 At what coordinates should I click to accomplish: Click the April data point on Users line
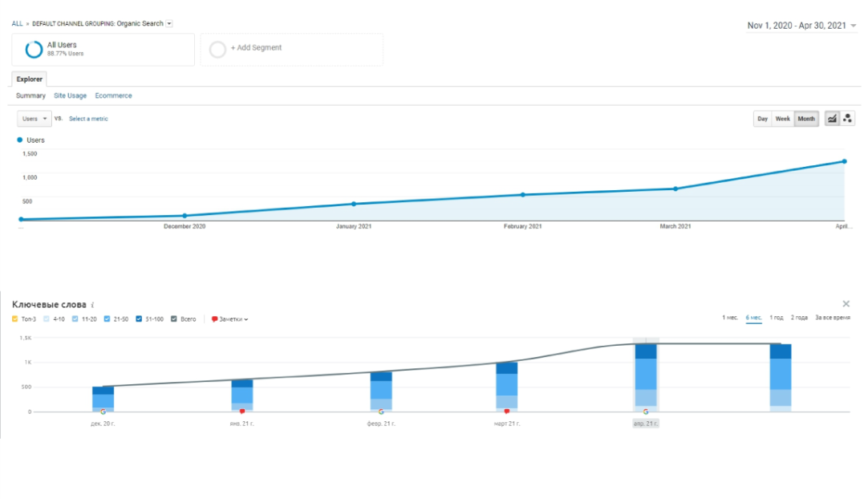(845, 162)
